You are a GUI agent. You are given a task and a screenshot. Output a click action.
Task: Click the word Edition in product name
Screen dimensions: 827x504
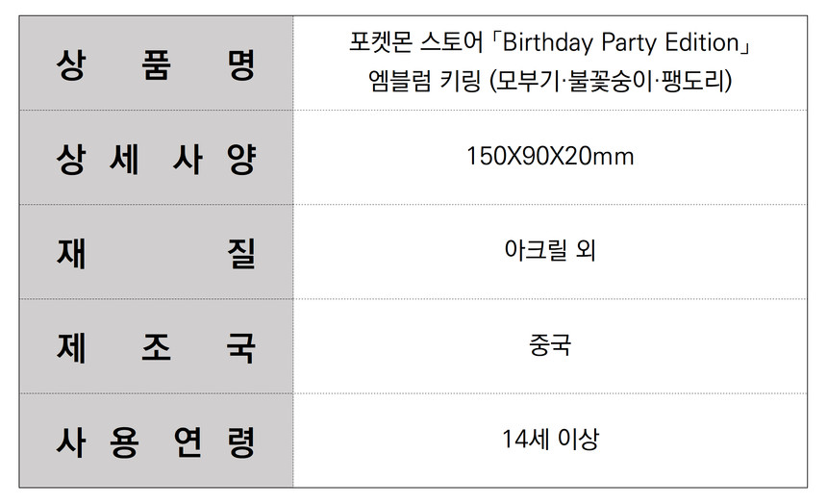(702, 42)
